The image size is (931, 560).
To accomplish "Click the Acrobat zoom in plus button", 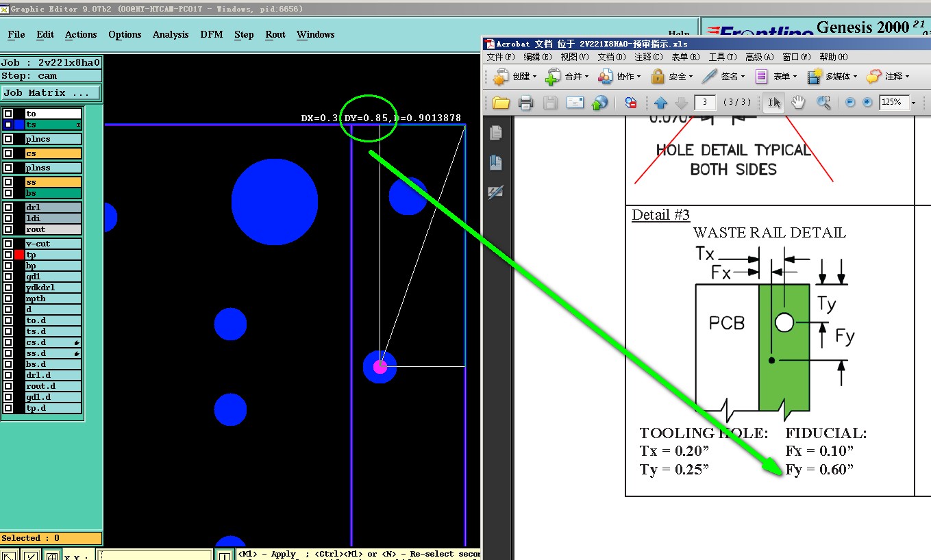I will 867,102.
